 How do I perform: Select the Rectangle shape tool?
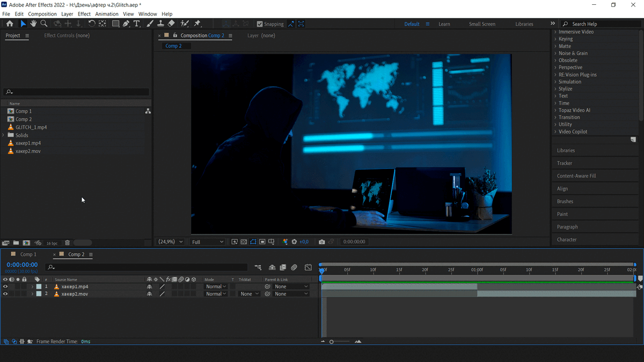[x=115, y=24]
